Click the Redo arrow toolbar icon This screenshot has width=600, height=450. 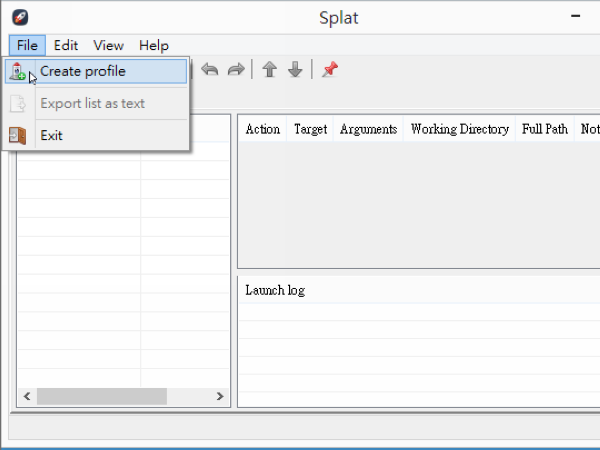(236, 70)
